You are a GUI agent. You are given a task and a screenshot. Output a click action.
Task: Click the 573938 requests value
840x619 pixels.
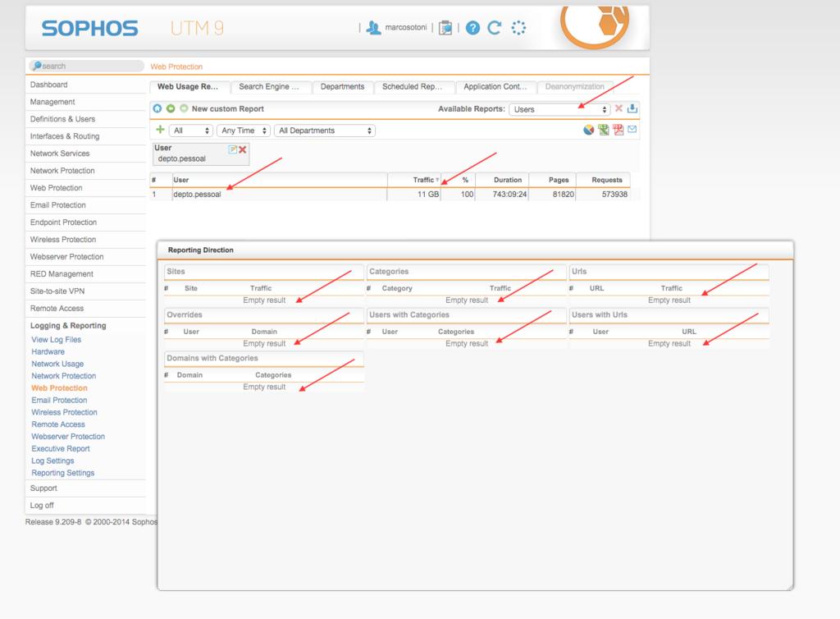point(614,194)
